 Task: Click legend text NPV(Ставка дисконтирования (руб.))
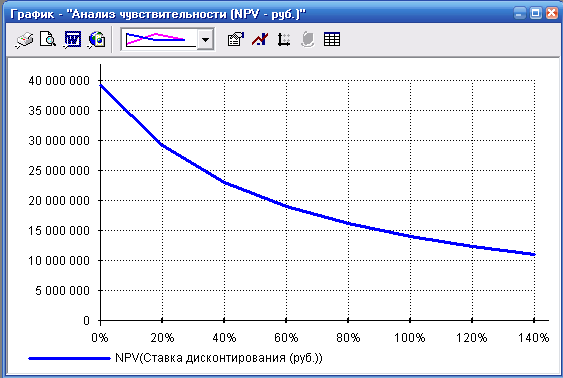(219, 358)
